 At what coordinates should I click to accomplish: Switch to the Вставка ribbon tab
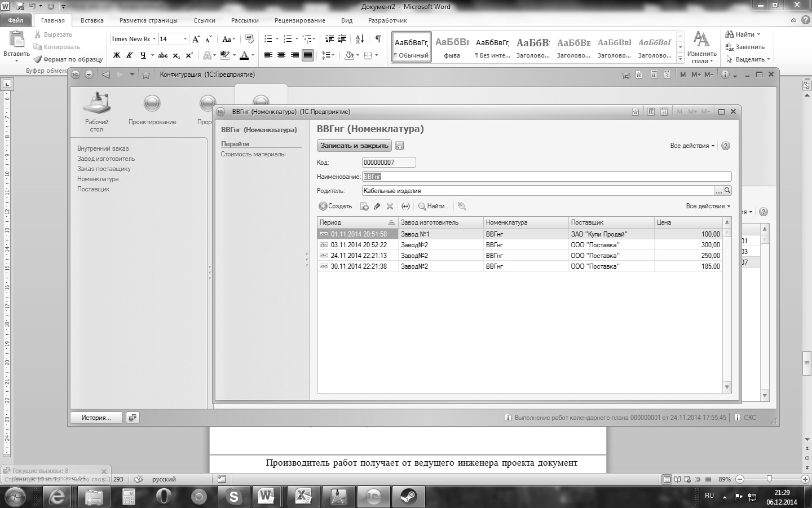click(92, 20)
